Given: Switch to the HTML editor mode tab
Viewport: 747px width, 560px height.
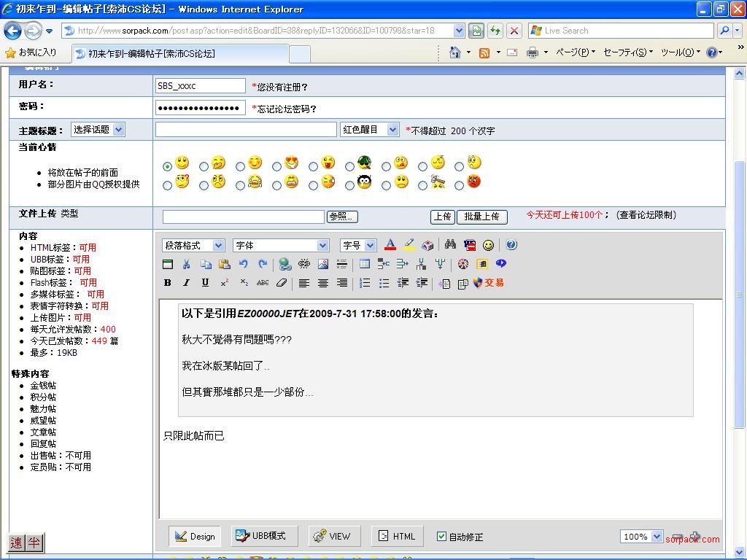Looking at the screenshot, I should 398,536.
